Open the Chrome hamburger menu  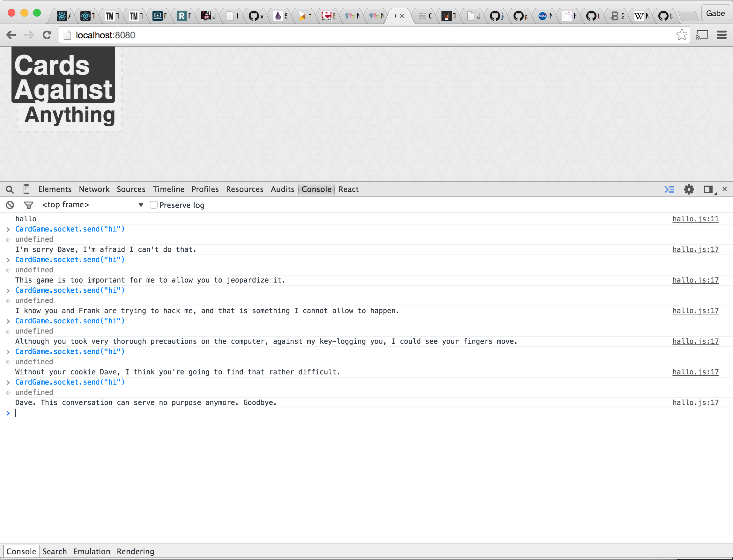pyautogui.click(x=721, y=35)
